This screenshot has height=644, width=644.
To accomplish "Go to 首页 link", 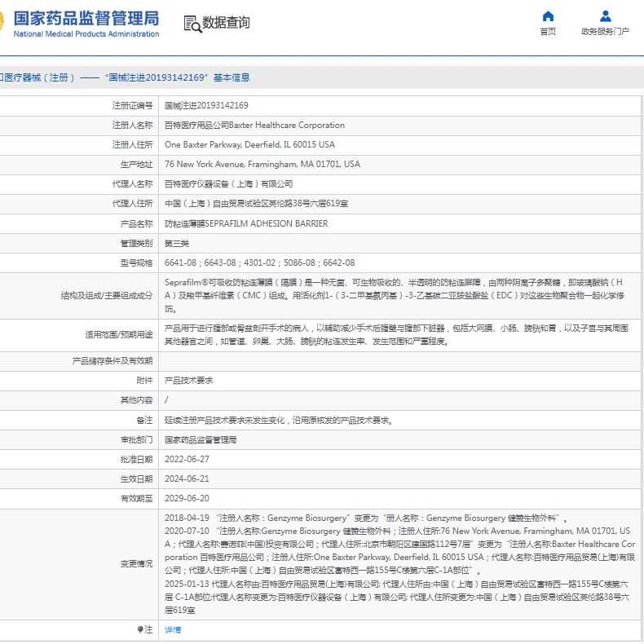I will click(548, 32).
